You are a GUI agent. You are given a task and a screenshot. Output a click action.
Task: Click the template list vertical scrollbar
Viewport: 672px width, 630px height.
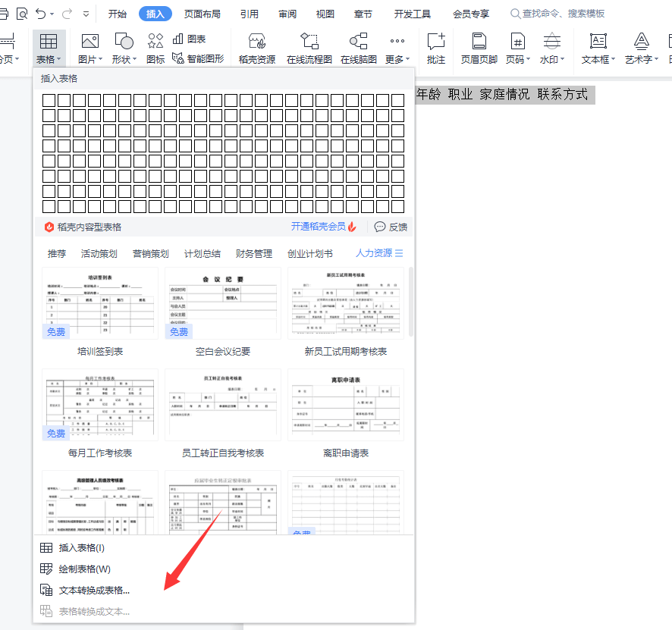[410, 302]
